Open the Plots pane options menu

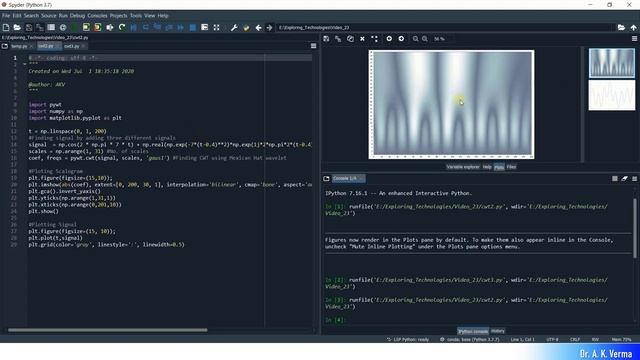pos(634,39)
